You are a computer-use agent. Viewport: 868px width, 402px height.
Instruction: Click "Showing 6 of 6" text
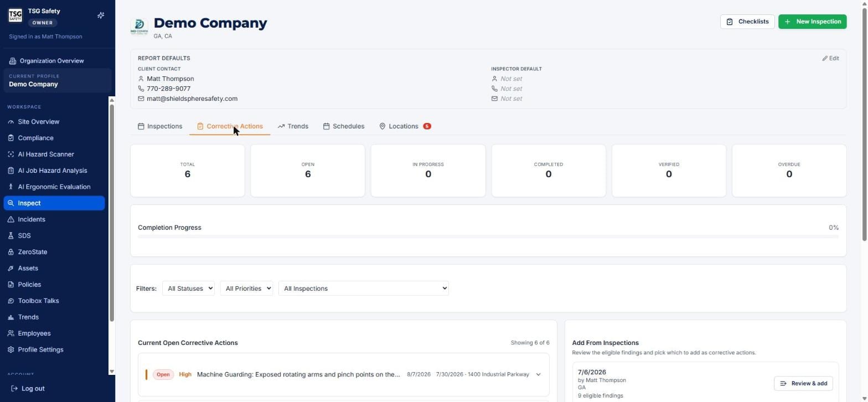coord(530,343)
